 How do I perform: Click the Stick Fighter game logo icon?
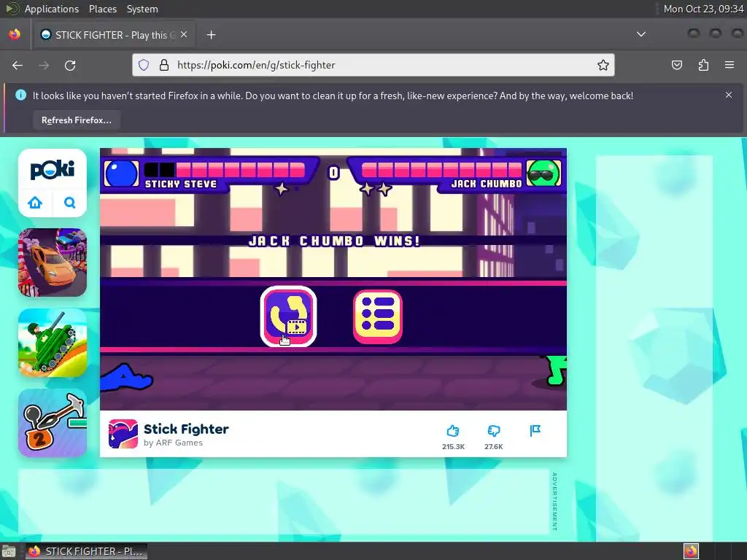pyautogui.click(x=123, y=434)
